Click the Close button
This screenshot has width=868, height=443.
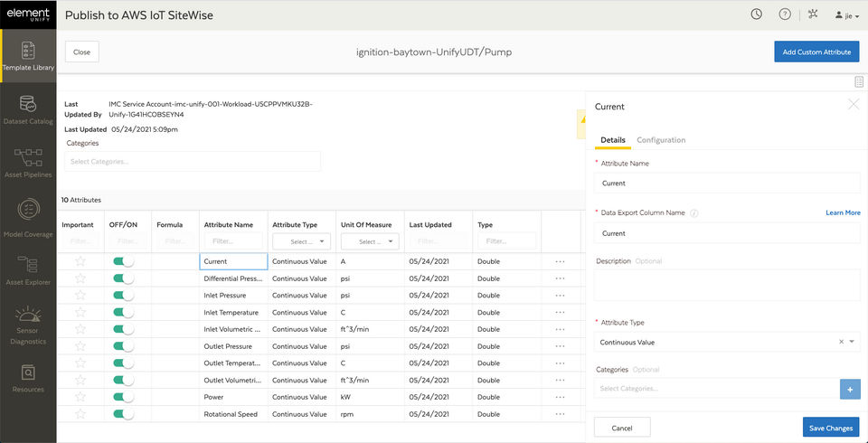tap(82, 52)
